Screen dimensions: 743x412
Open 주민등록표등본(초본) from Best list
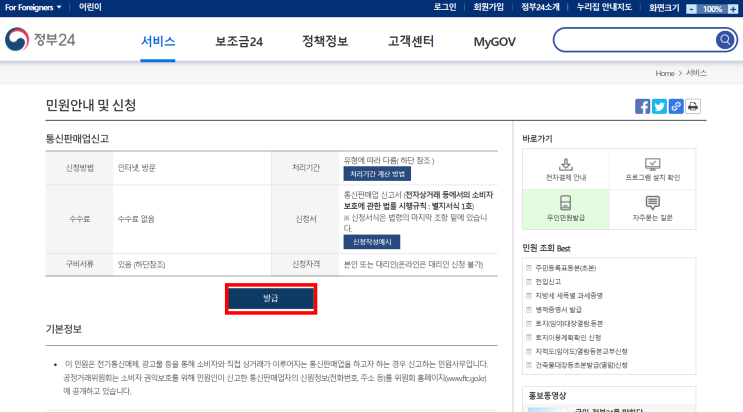(565, 268)
